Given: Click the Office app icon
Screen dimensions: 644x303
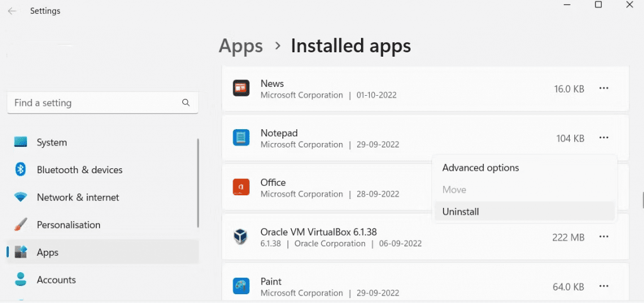Looking at the screenshot, I should 241,188.
